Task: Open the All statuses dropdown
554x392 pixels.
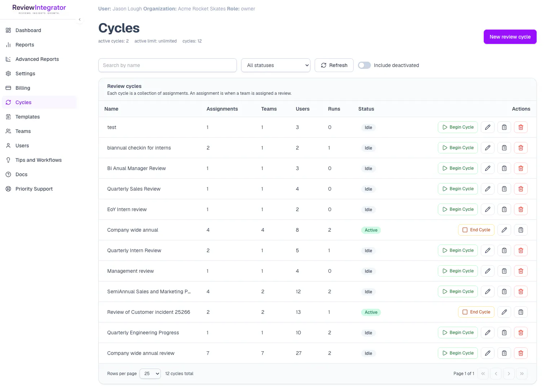Action: [x=276, y=65]
